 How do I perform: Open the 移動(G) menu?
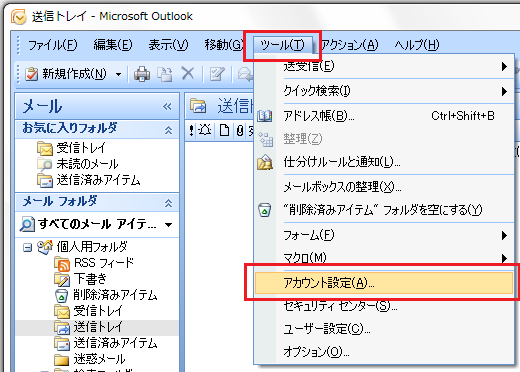pos(224,45)
